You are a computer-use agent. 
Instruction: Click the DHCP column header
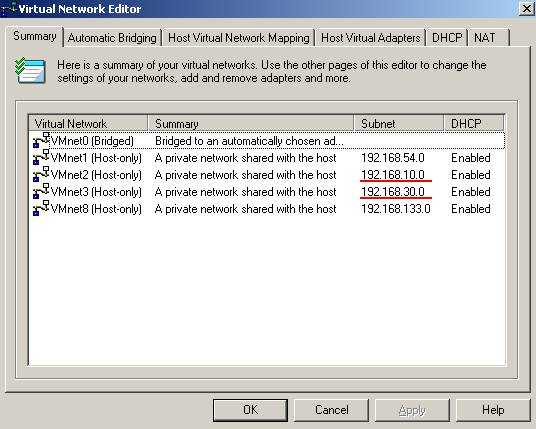click(474, 123)
